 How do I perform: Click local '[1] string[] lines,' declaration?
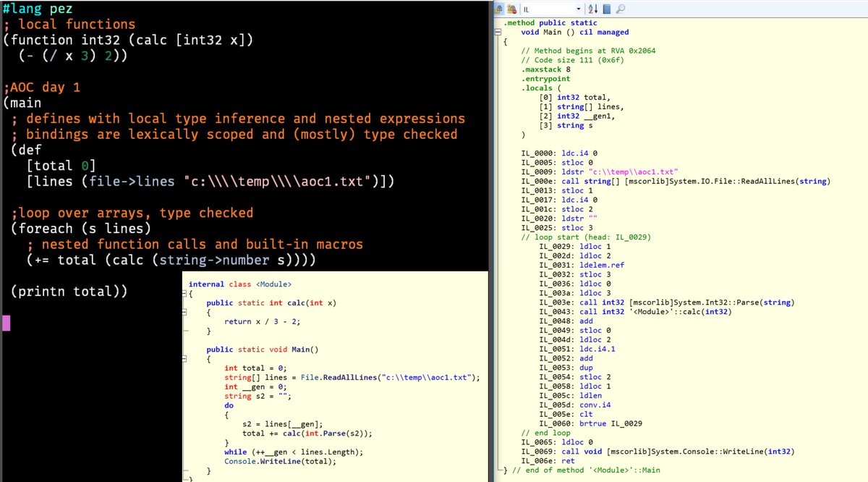[581, 107]
